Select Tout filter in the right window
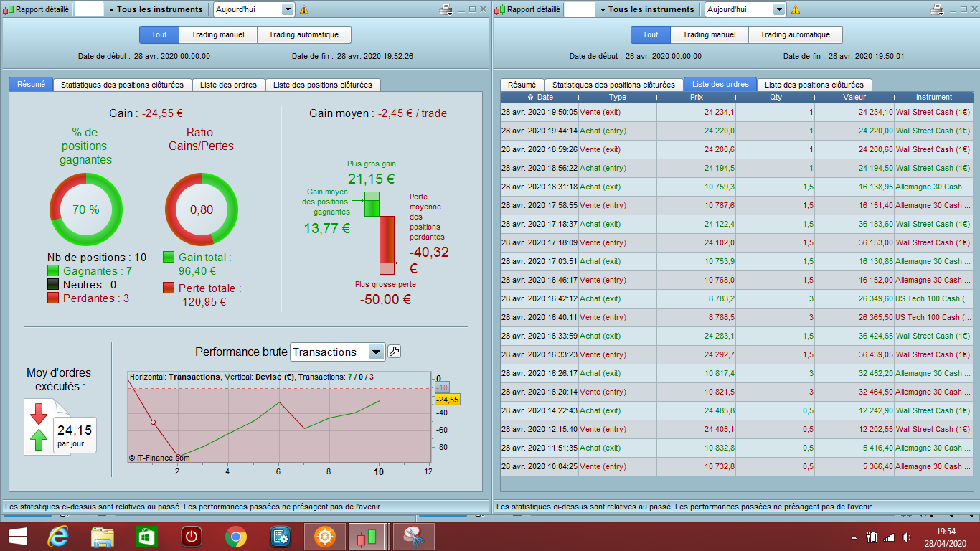This screenshot has height=551, width=980. pyautogui.click(x=651, y=34)
